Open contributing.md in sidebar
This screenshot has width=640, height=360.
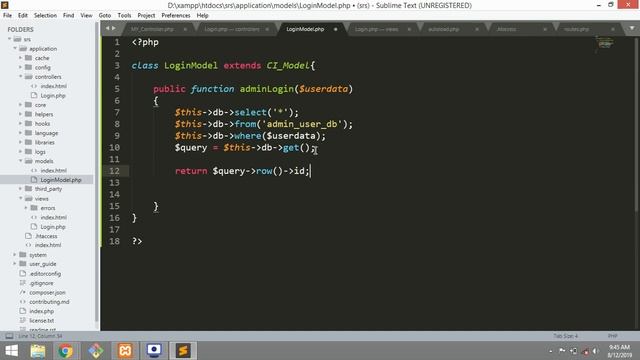pyautogui.click(x=49, y=302)
